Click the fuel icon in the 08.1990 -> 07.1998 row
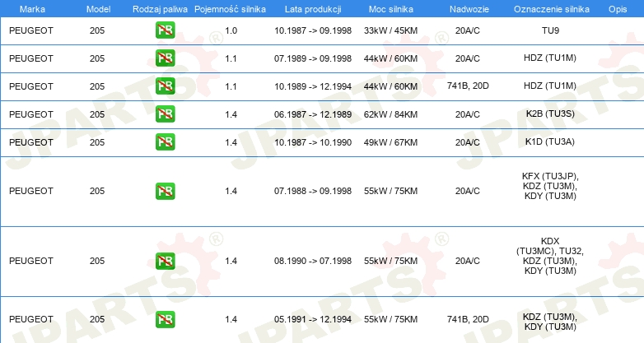 (x=165, y=261)
